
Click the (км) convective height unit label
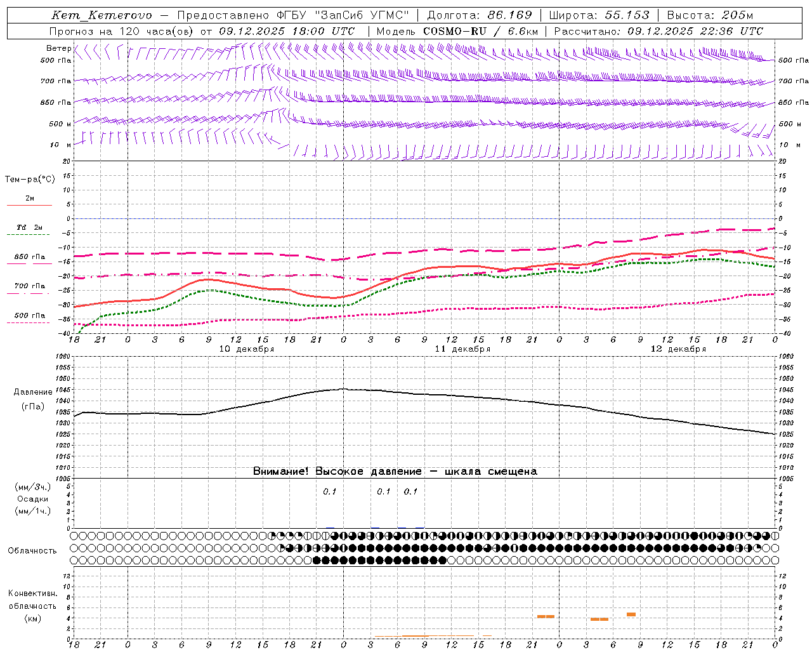point(32,618)
